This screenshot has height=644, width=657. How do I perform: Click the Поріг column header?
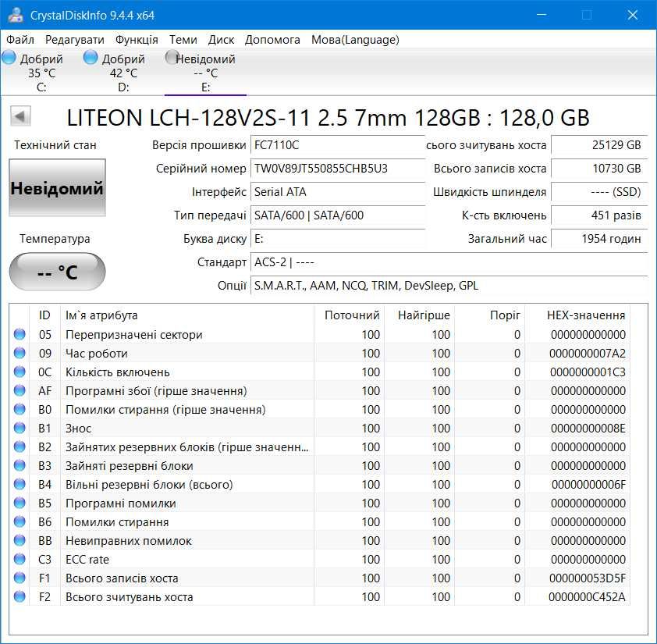(490, 315)
